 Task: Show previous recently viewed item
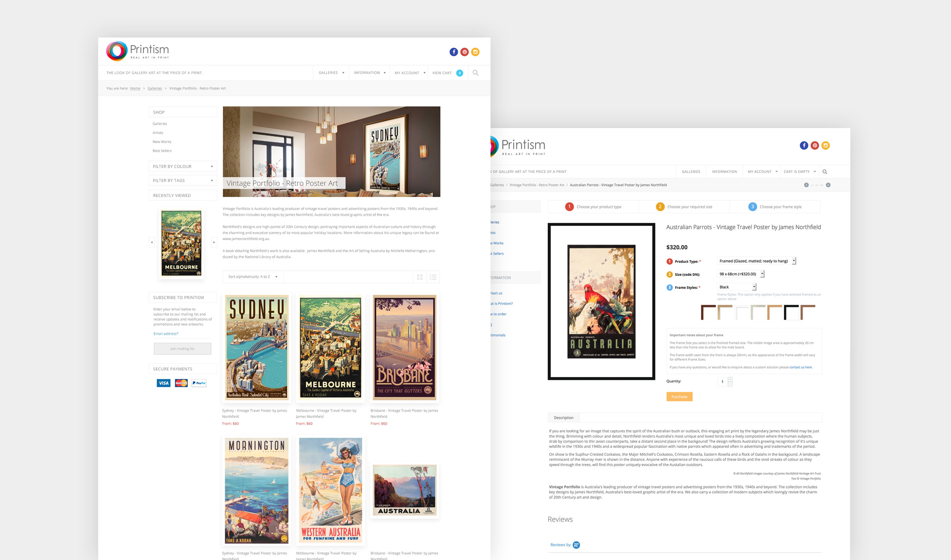click(152, 242)
